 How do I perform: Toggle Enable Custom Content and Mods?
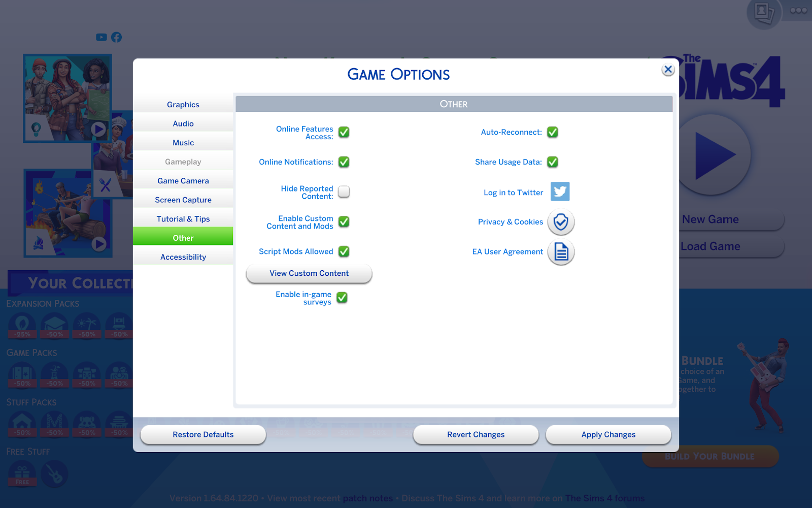344,221
